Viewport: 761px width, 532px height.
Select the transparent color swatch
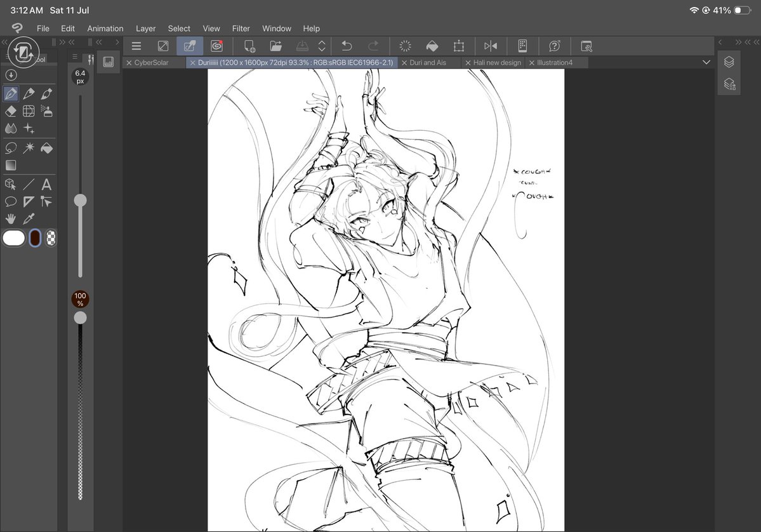coord(51,238)
